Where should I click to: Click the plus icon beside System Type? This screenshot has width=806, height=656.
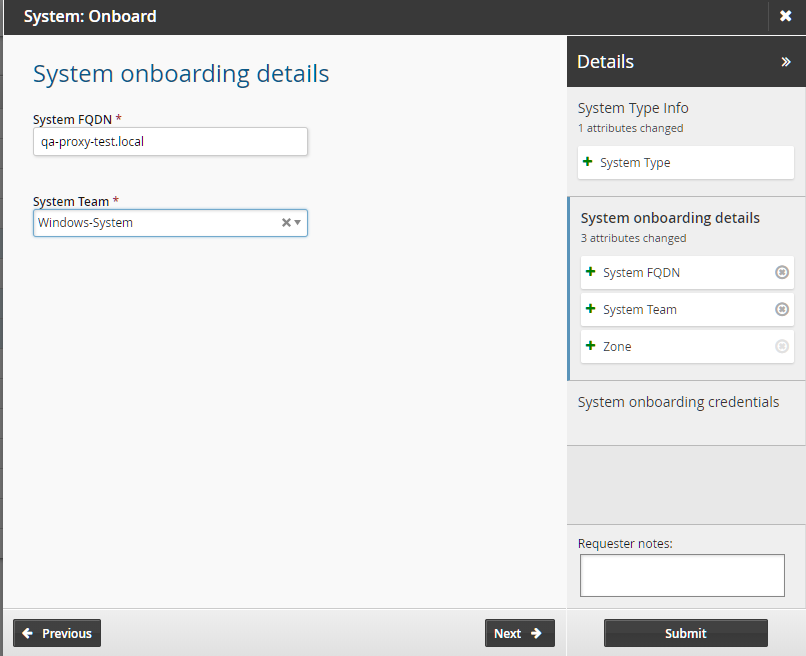(x=588, y=162)
